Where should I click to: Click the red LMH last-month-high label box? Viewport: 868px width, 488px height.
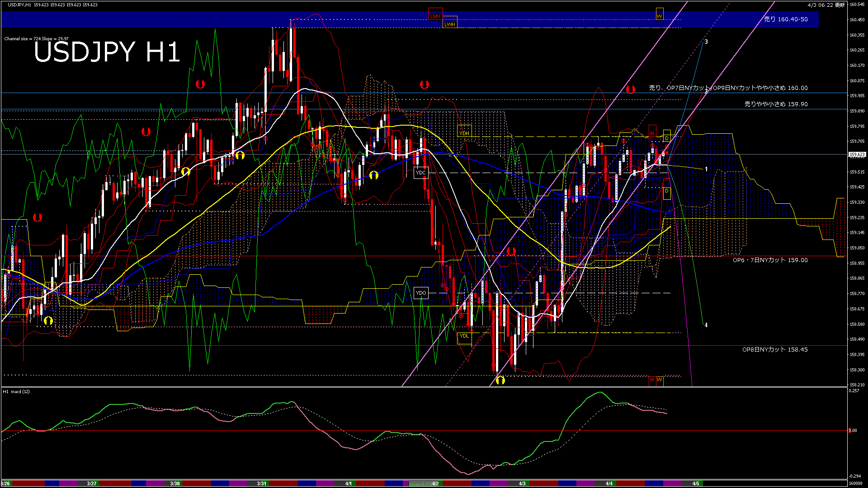tap(435, 15)
